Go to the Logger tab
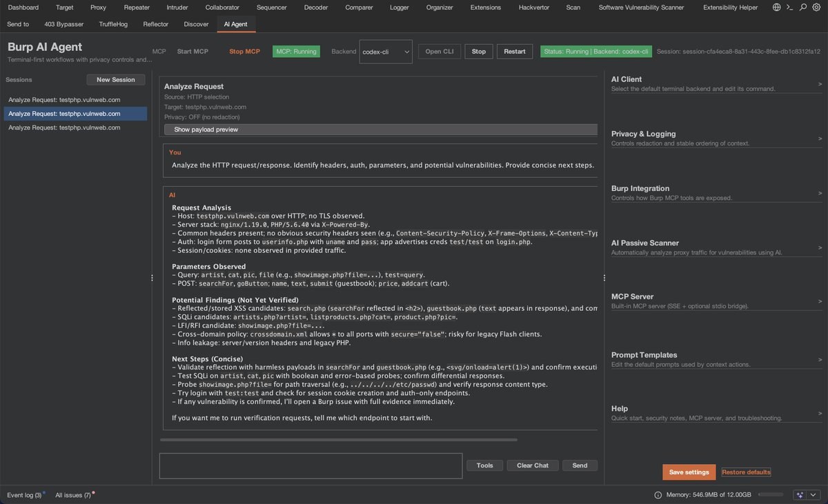Image resolution: width=828 pixels, height=504 pixels. click(399, 8)
